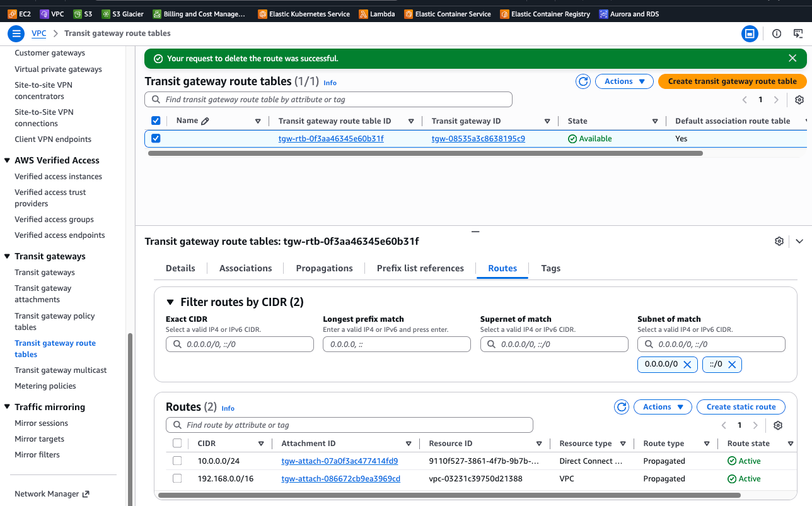
Task: Open the AWS navigation hamburger menu
Action: click(16, 33)
